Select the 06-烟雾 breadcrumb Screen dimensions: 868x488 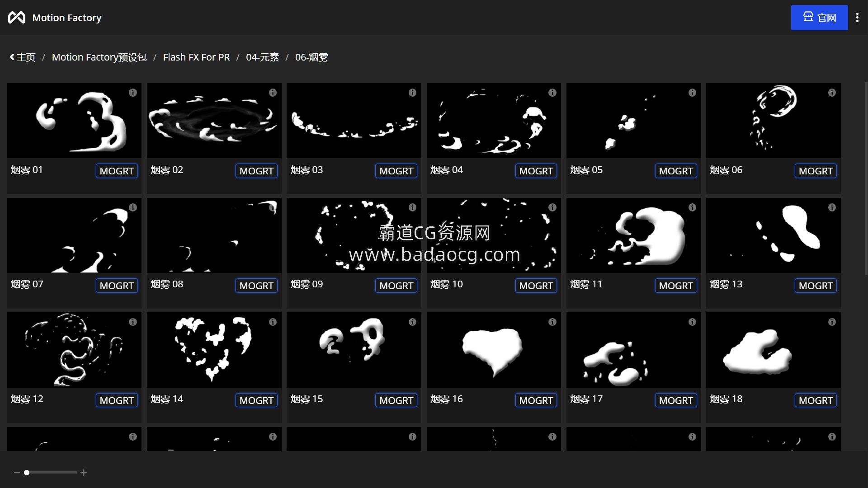point(311,57)
